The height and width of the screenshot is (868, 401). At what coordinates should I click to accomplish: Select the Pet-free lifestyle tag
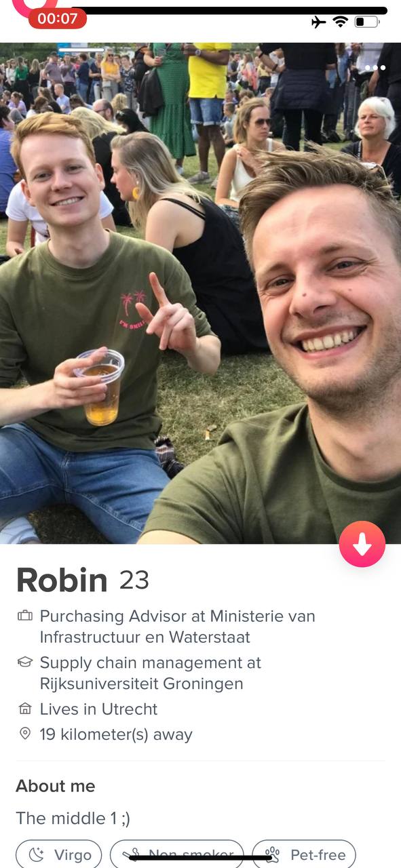point(304,855)
